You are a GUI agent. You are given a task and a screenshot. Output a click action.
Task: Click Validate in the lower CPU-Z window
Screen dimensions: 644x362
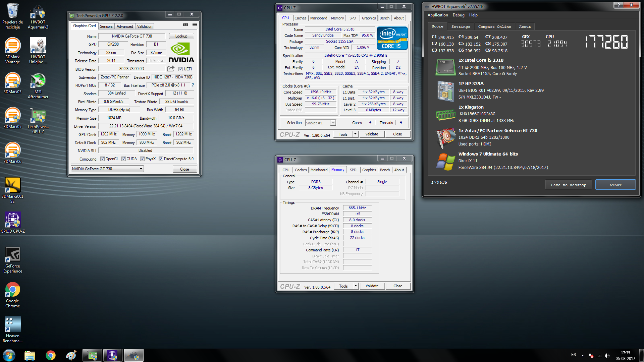click(x=372, y=286)
